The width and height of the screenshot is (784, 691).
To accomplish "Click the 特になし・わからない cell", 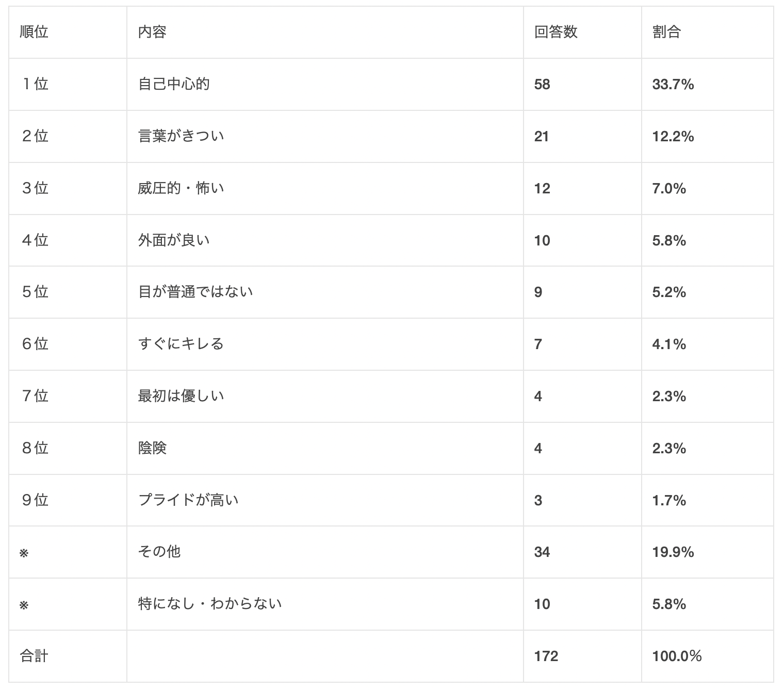I will pos(210,604).
